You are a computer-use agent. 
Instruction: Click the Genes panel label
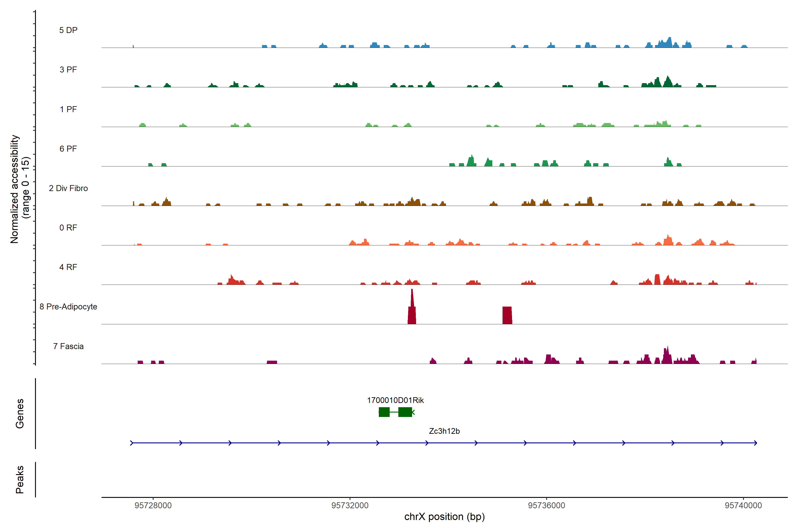20,413
